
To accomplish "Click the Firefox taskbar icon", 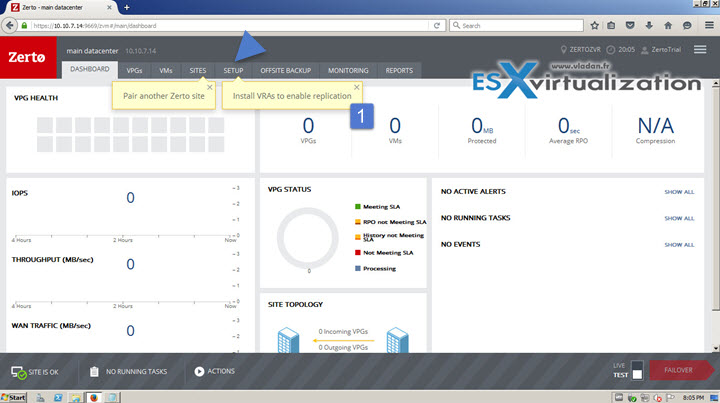I will 94,397.
